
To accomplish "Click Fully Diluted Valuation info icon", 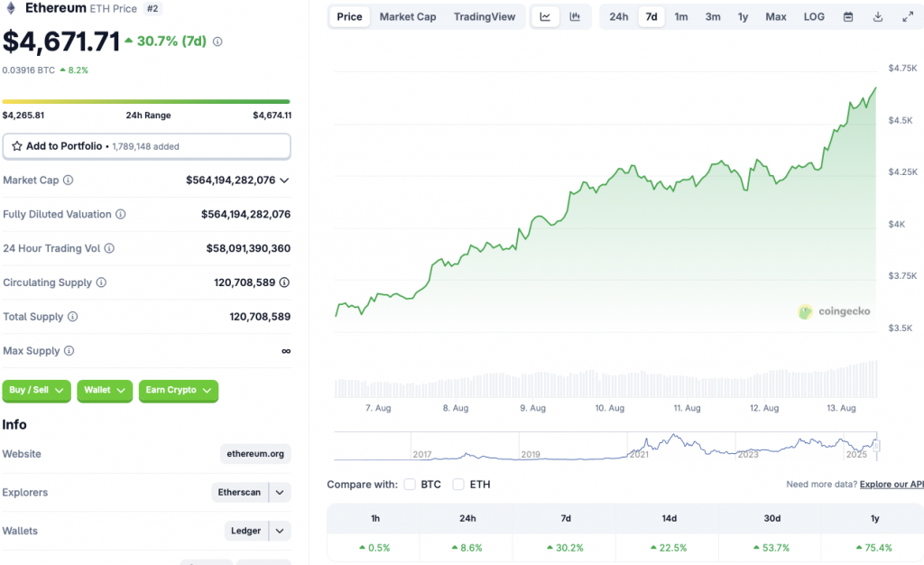I will click(x=121, y=215).
